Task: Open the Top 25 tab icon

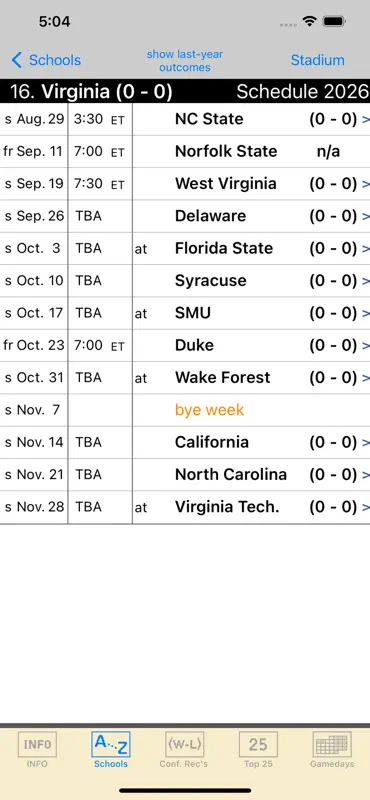Action: pos(258,745)
